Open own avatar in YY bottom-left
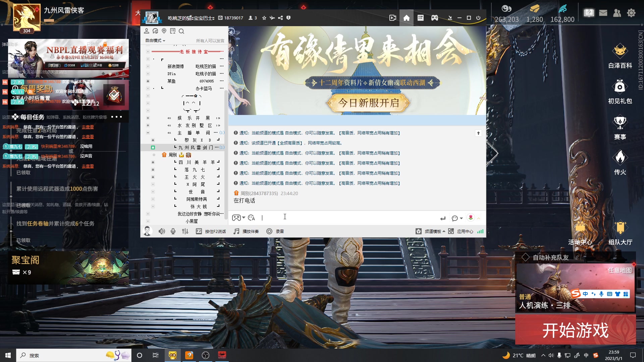 pyautogui.click(x=147, y=231)
